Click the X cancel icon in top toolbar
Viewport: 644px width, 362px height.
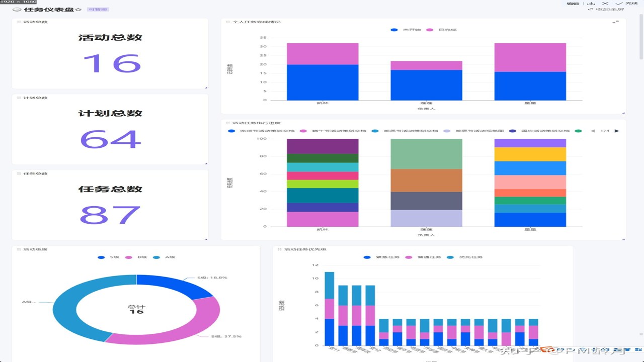click(x=605, y=4)
